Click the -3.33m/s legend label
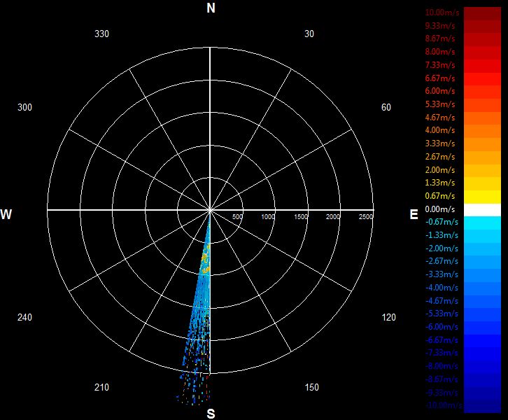508x420 pixels. tap(442, 274)
